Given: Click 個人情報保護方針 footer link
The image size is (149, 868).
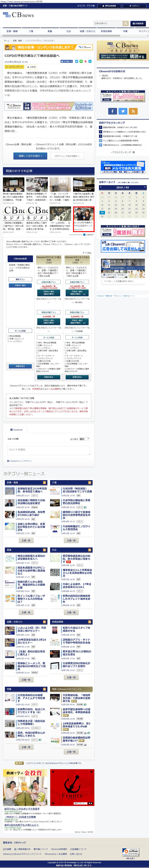Looking at the screenshot, I should point(22,849).
